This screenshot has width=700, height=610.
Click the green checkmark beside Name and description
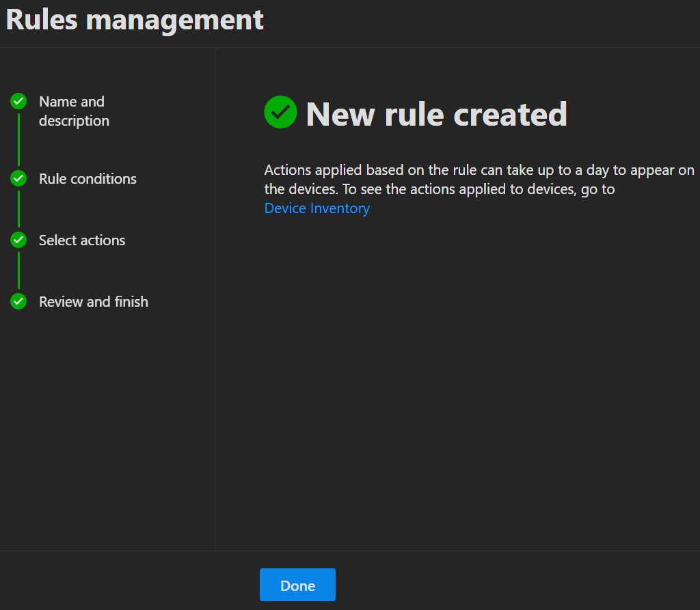(18, 102)
